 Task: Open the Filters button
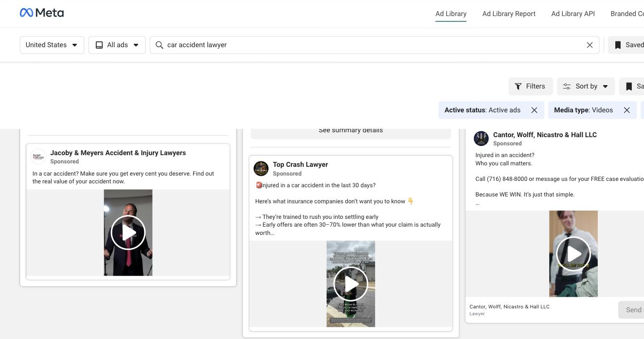(531, 86)
